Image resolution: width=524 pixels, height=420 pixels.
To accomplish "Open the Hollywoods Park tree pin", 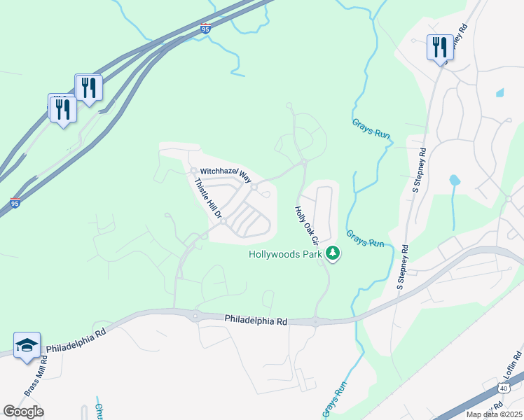I will [x=332, y=253].
